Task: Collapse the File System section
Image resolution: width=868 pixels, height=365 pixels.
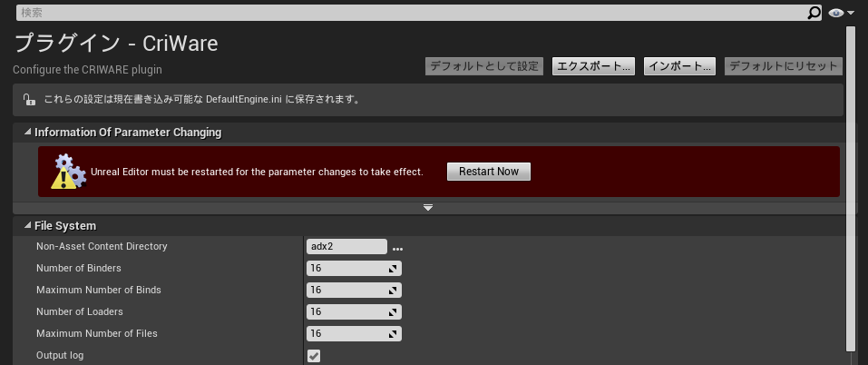Action: point(27,225)
